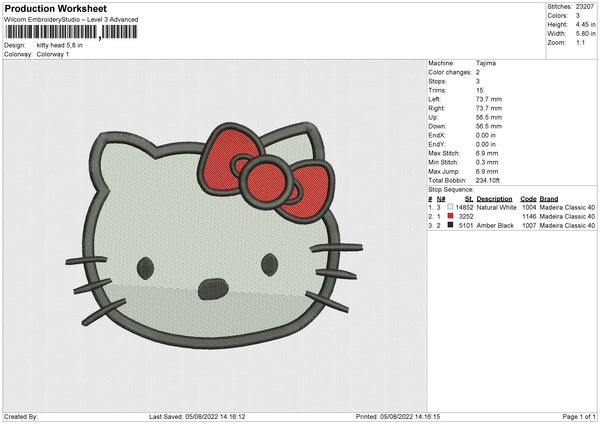The image size is (600, 424).
Task: Click the Code column header
Action: point(528,199)
